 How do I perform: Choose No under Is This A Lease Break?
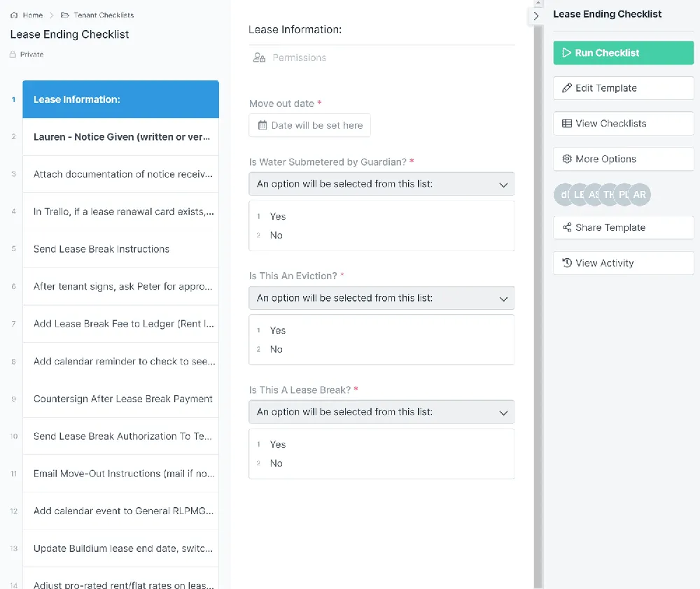pyautogui.click(x=276, y=463)
